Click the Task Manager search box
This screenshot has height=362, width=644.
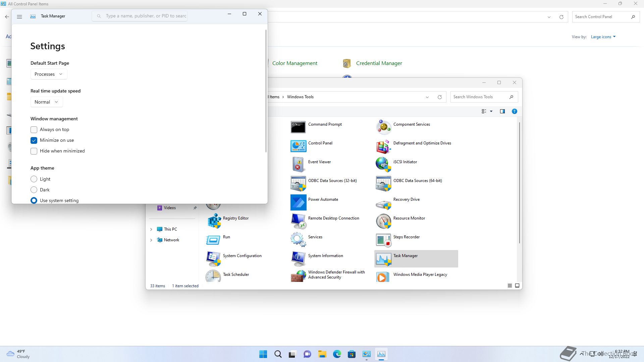point(140,16)
